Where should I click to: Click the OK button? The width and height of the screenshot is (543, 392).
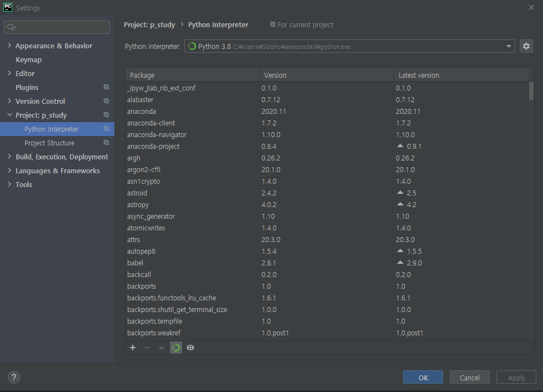click(x=423, y=377)
